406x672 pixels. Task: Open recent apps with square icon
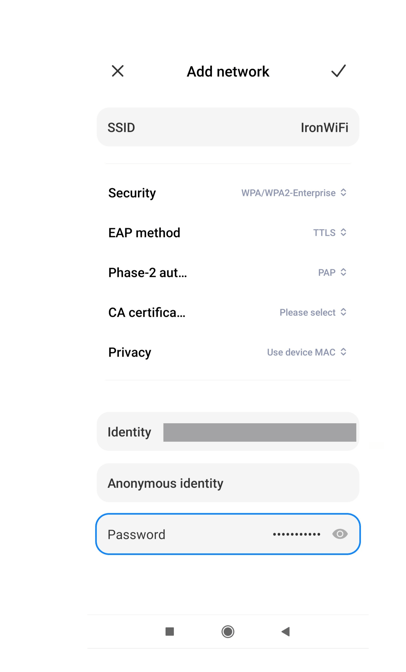point(170,631)
